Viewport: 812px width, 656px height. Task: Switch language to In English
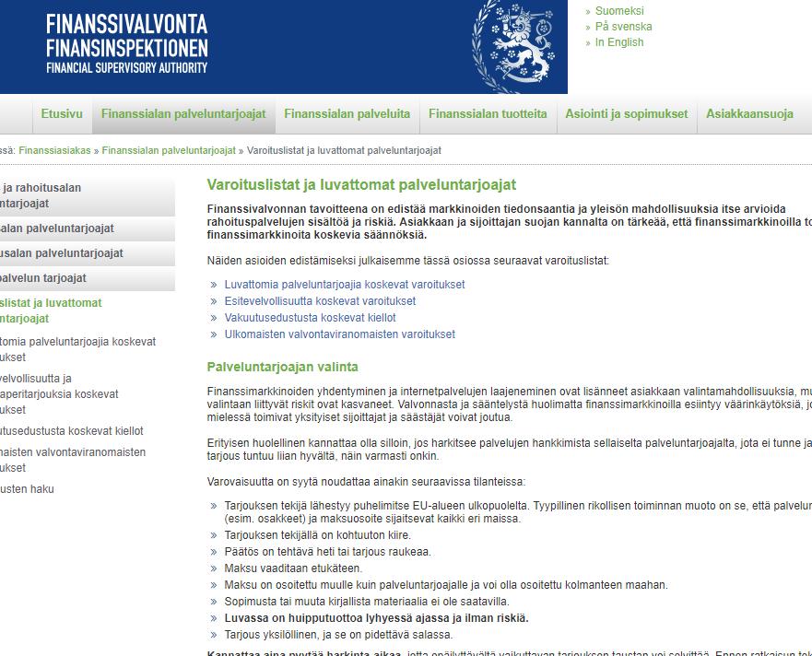[619, 42]
